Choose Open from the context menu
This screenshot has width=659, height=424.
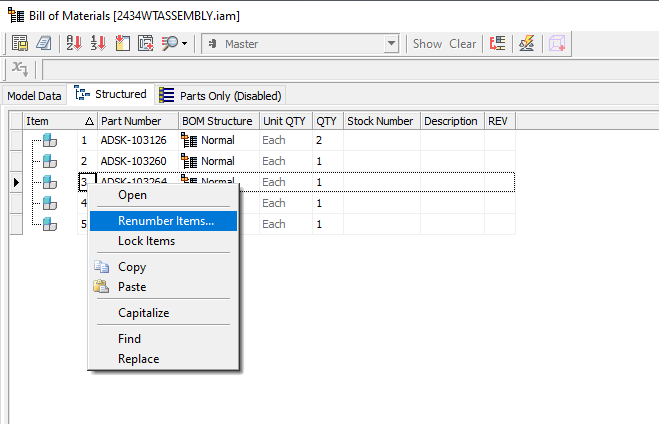(163, 195)
